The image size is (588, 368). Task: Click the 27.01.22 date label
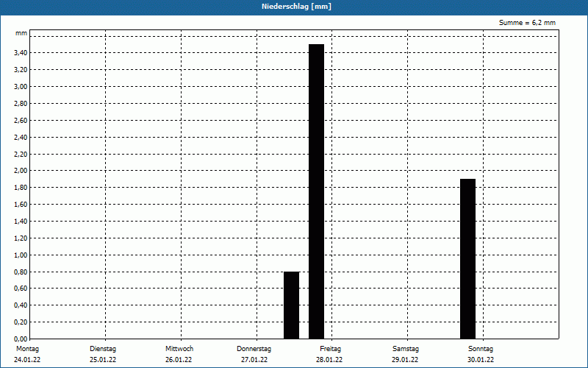coord(254,360)
